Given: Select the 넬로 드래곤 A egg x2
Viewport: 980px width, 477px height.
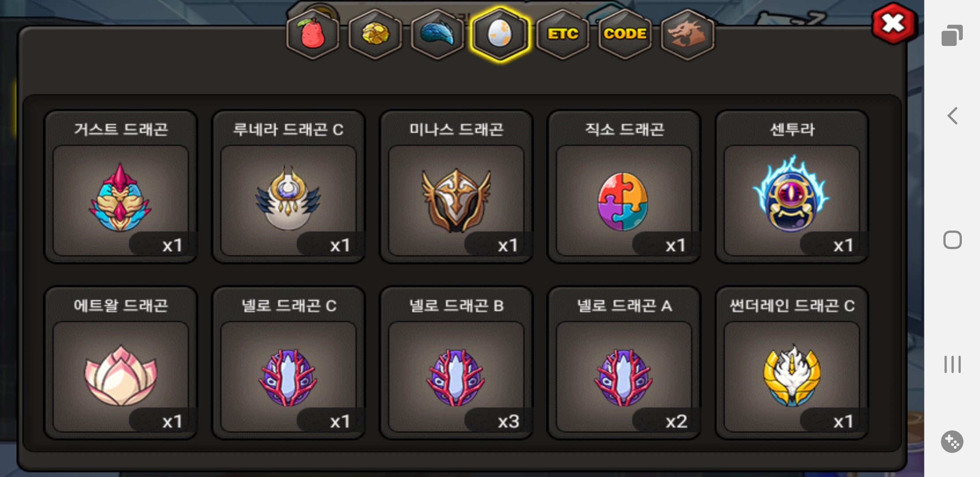Looking at the screenshot, I should click(624, 363).
